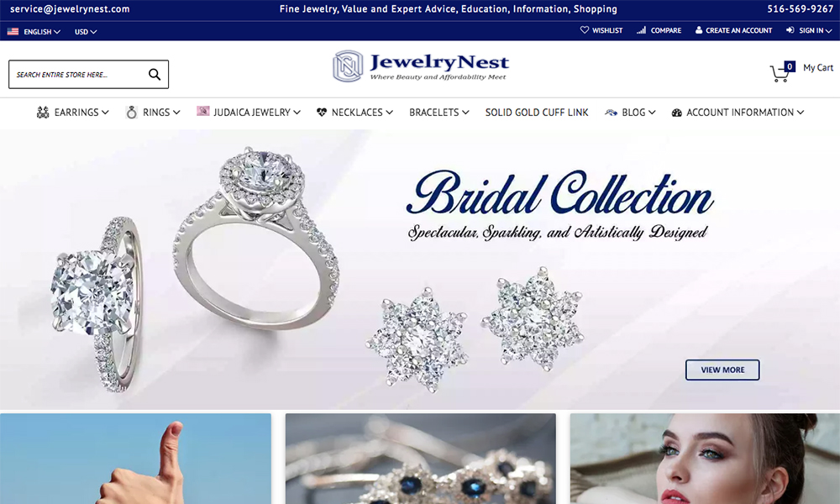Open the Account Information dropdown

tap(738, 112)
